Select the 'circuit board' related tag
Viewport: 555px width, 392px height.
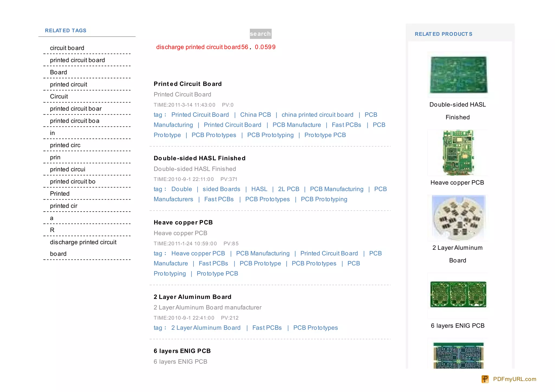click(x=67, y=48)
